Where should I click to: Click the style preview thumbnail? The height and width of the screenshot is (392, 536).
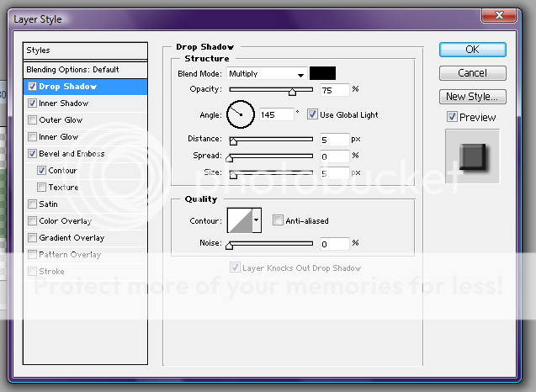472,156
